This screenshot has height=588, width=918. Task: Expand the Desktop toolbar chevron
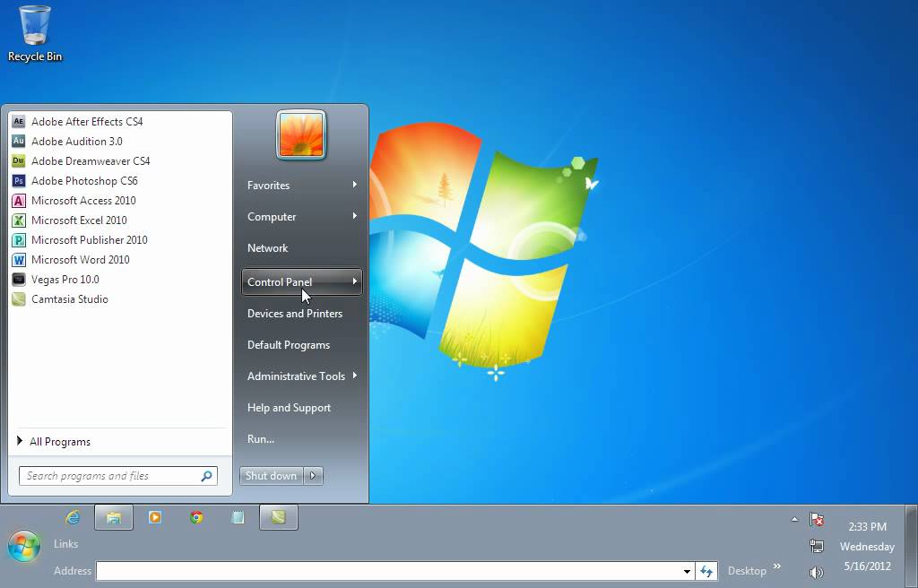pyautogui.click(x=777, y=566)
